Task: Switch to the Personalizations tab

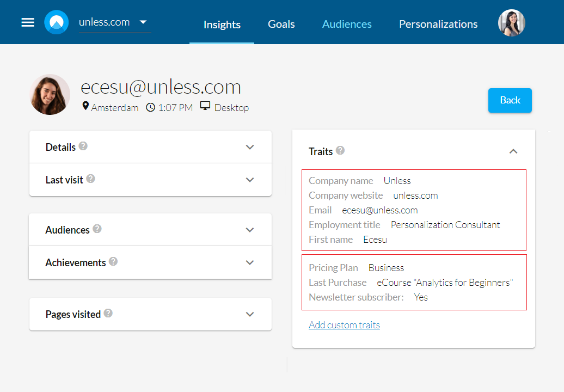Action: coord(438,24)
